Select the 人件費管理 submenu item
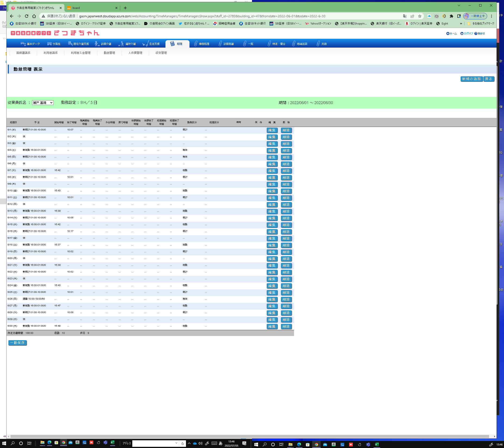The image size is (504, 448). click(135, 53)
